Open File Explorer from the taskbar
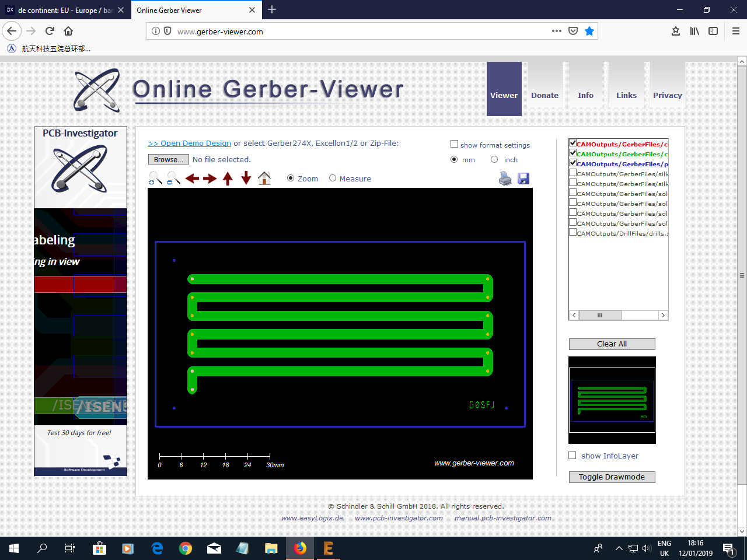The image size is (747, 560). 271,548
